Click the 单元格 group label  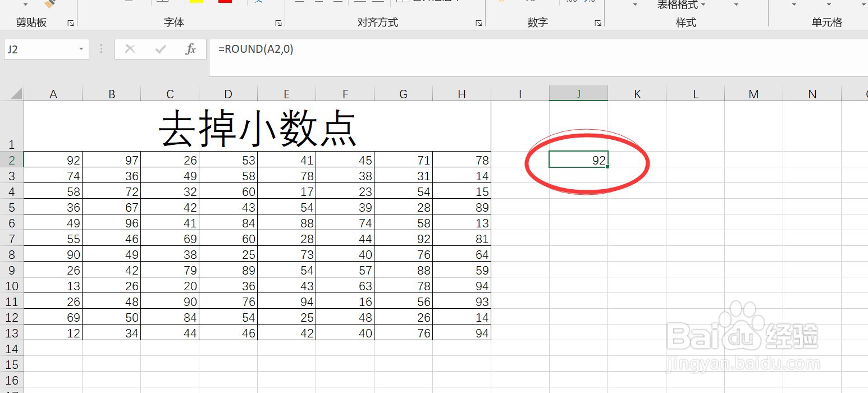pyautogui.click(x=826, y=22)
